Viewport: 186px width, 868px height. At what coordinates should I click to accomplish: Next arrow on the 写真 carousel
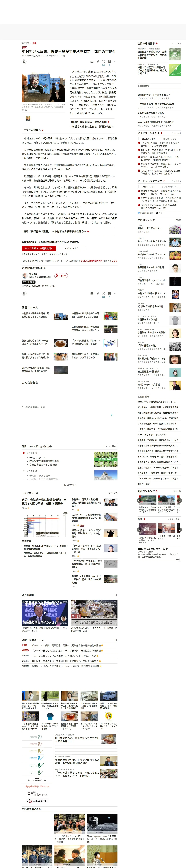180,530
